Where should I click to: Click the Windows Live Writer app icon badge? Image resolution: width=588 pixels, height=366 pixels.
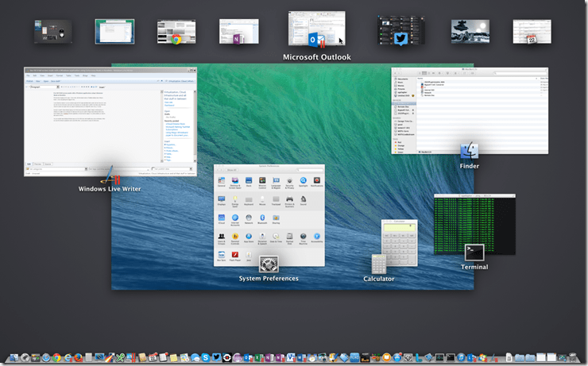pyautogui.click(x=110, y=174)
